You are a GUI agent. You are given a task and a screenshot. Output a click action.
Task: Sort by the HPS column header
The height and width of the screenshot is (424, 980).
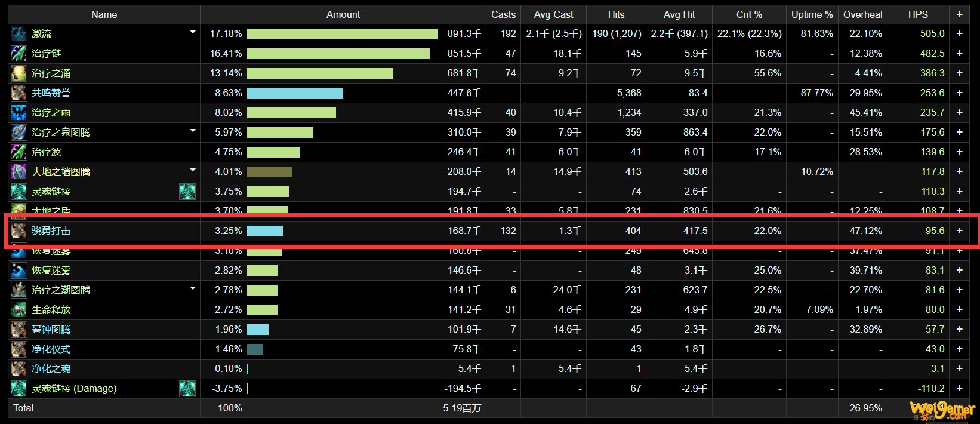click(x=919, y=15)
